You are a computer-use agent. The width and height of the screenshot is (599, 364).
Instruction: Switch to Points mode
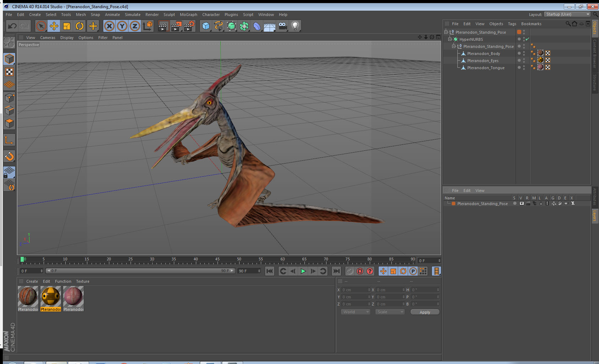point(9,98)
